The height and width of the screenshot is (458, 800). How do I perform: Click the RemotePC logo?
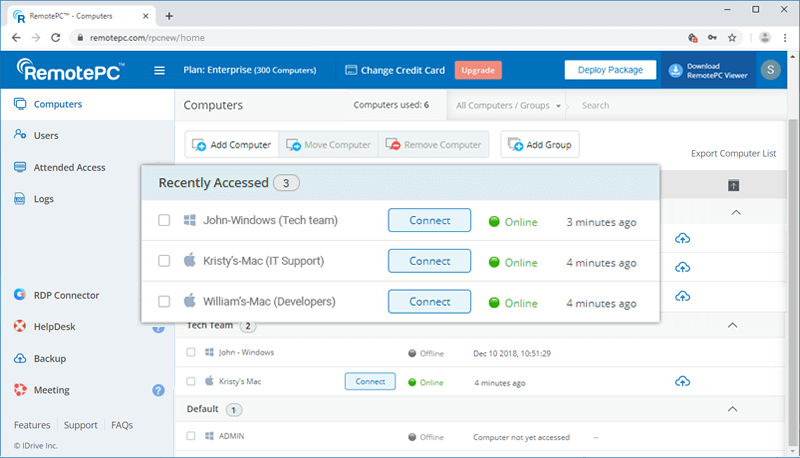(70, 70)
